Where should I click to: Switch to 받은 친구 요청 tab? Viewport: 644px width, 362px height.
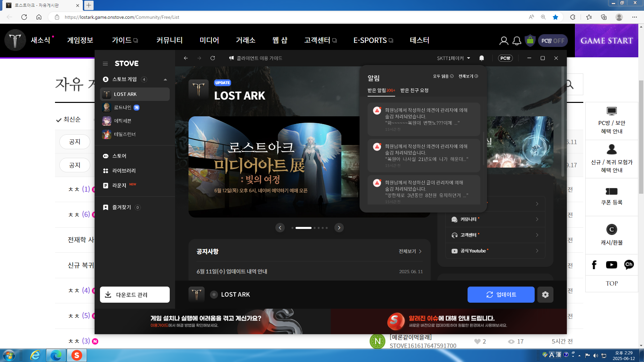coord(414,90)
